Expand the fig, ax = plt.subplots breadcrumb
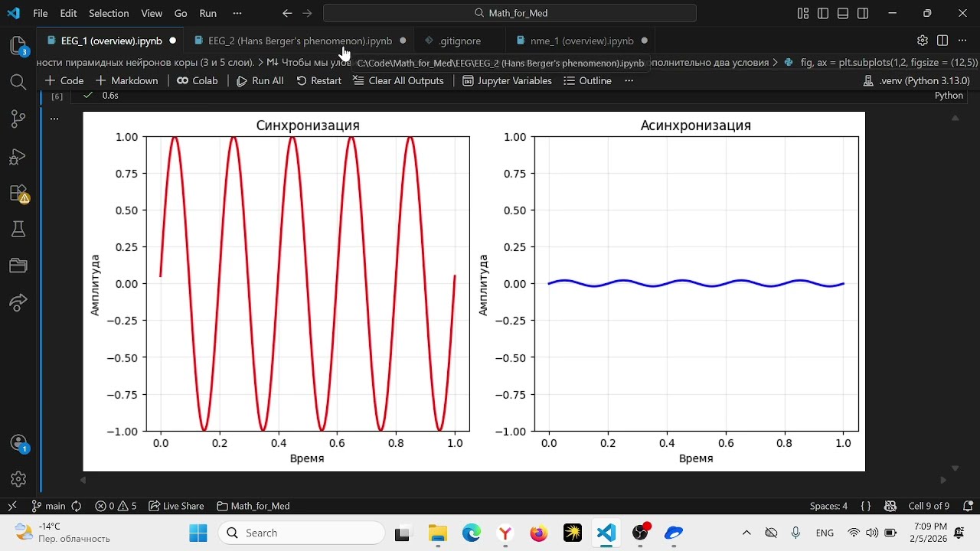Viewport: 980px width, 551px height. point(880,63)
